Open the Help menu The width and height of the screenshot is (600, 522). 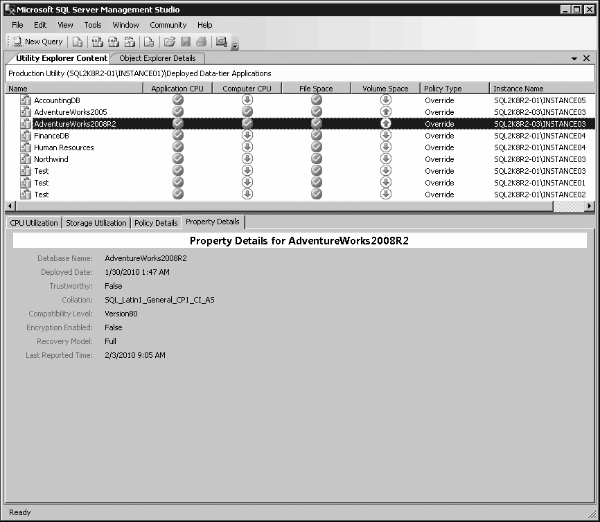(x=205, y=25)
